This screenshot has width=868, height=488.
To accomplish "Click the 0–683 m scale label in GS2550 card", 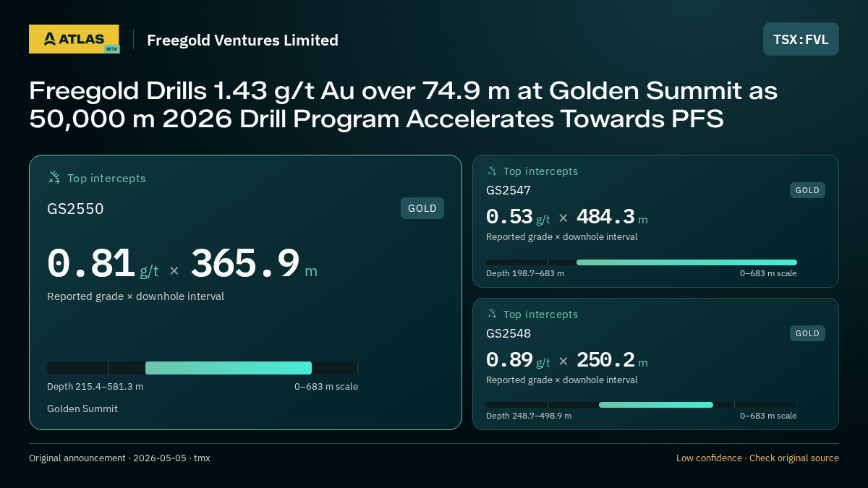I will pos(326,386).
